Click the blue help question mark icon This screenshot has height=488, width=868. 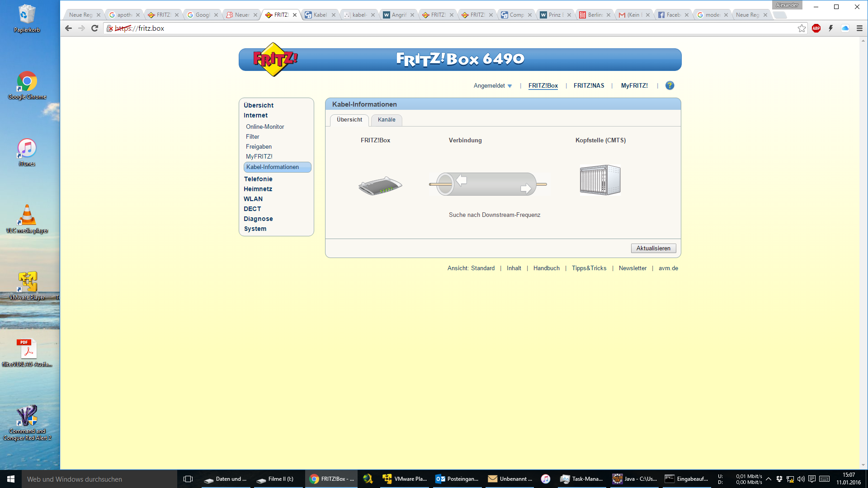coord(670,85)
